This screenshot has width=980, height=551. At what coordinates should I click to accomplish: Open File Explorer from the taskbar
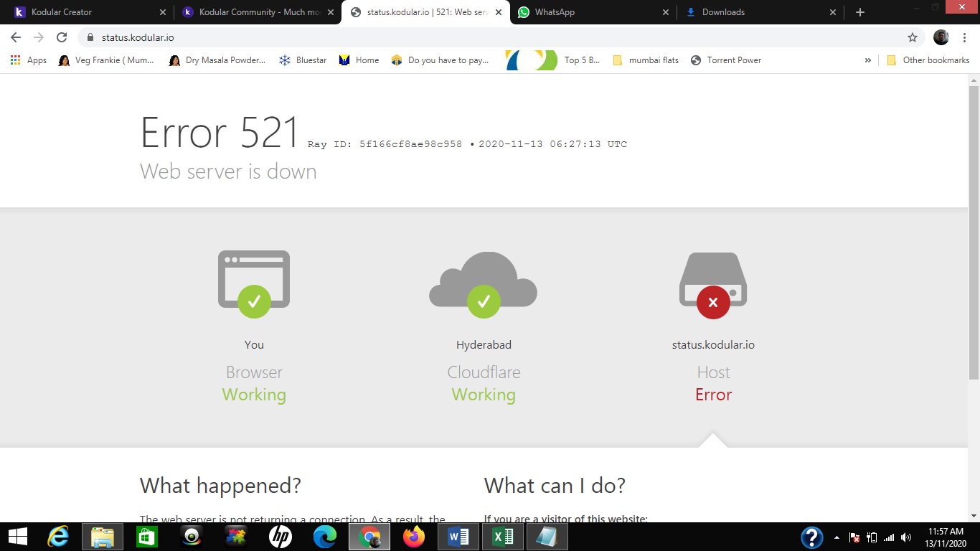[x=103, y=537]
